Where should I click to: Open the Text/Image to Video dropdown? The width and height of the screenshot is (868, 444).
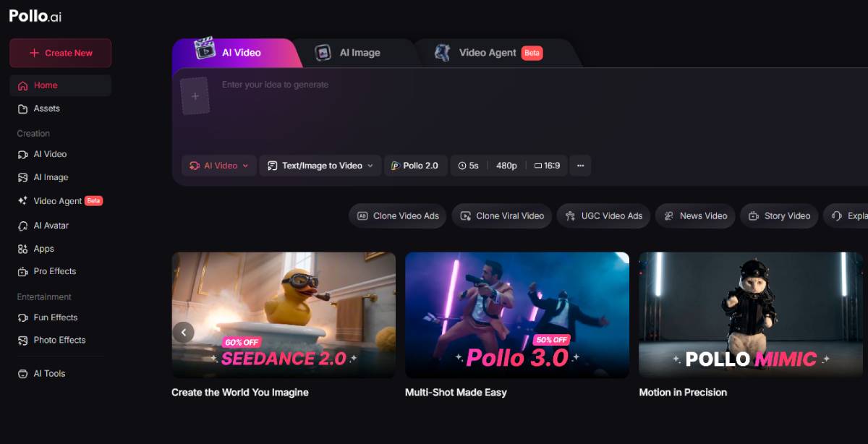coord(320,166)
